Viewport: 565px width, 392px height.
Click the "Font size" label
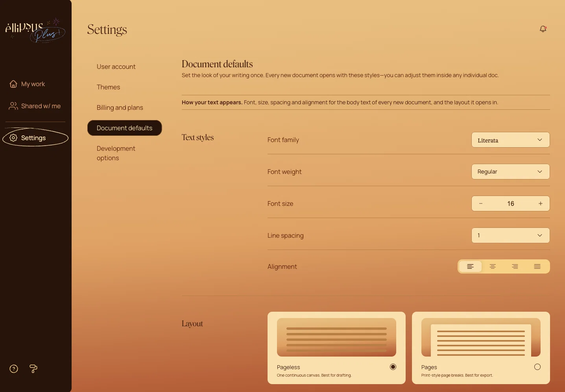(281, 203)
